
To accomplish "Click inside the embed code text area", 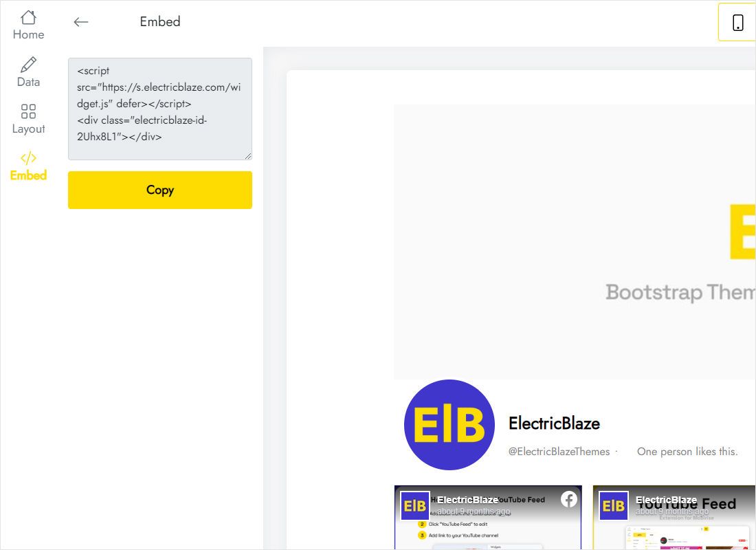I will coord(160,109).
